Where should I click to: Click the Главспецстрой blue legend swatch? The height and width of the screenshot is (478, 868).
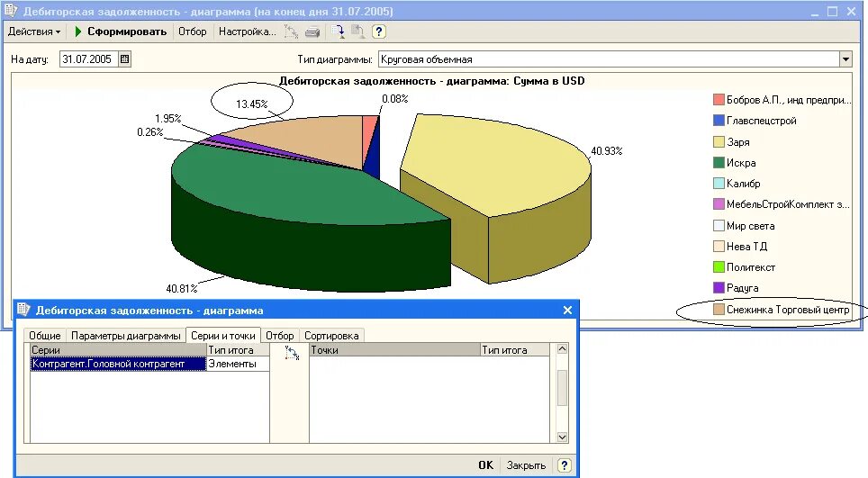coord(719,120)
